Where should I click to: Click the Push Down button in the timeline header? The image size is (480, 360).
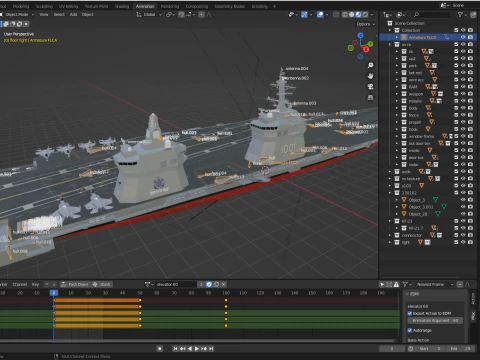click(x=75, y=284)
